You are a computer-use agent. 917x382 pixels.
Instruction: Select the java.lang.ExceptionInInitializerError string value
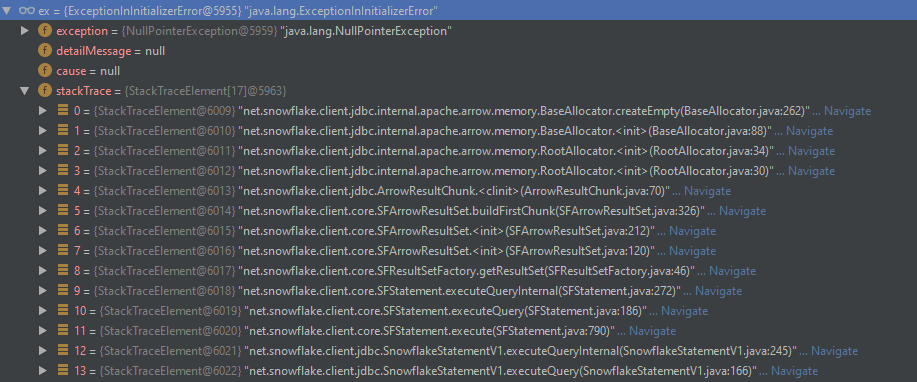340,11
